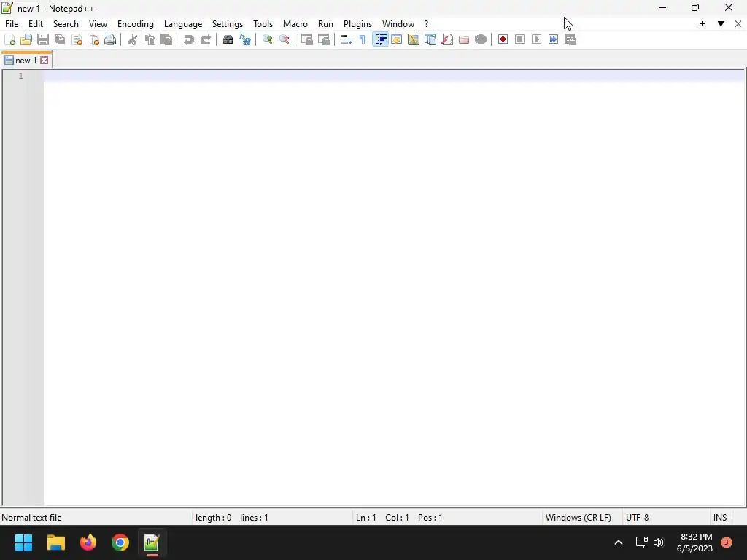Open the Macro menu

tap(295, 24)
